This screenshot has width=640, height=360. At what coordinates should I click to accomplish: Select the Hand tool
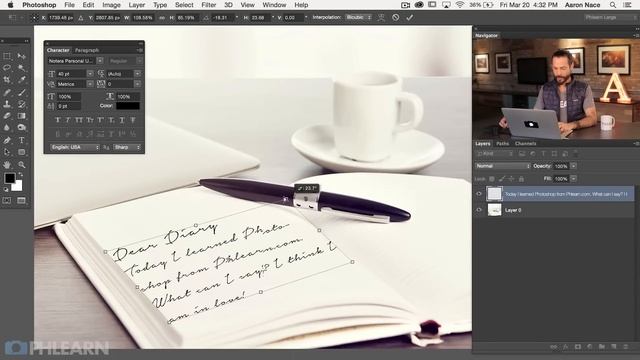[x=7, y=164]
